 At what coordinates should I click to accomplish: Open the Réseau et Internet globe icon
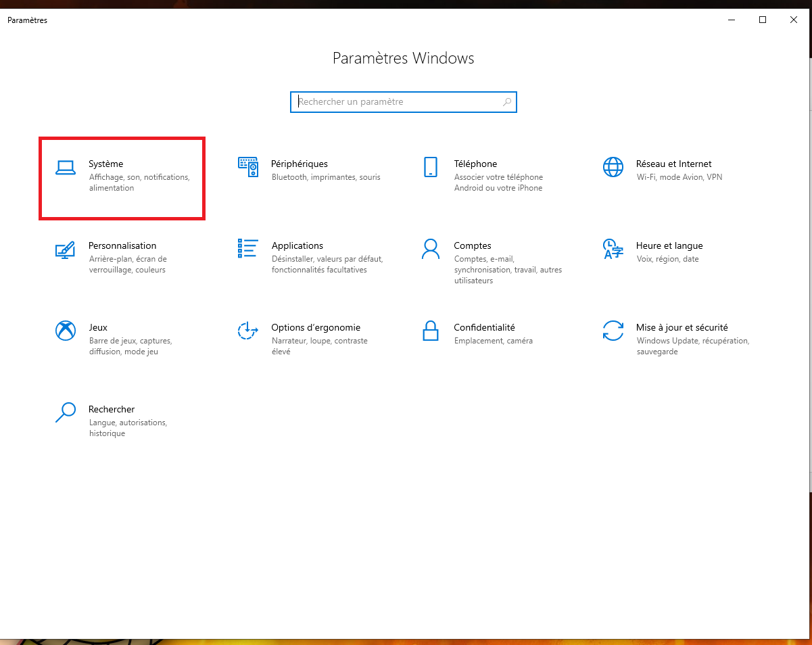pos(613,167)
